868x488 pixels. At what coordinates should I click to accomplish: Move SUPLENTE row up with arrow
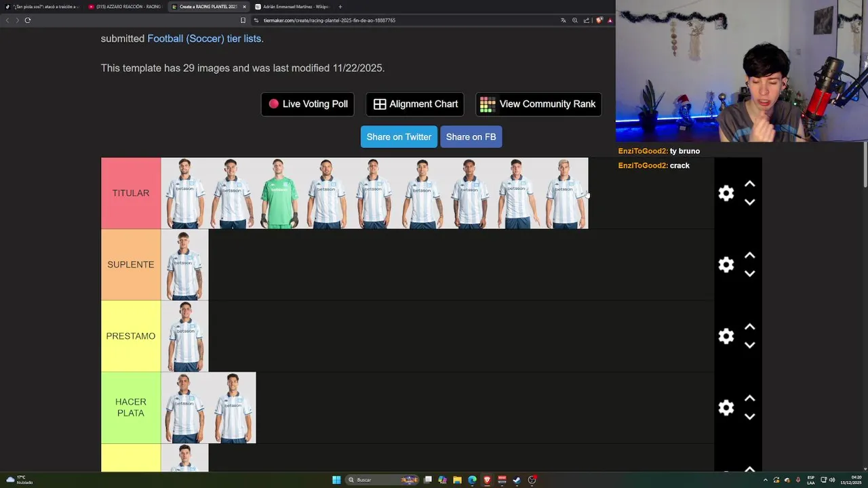point(750,256)
